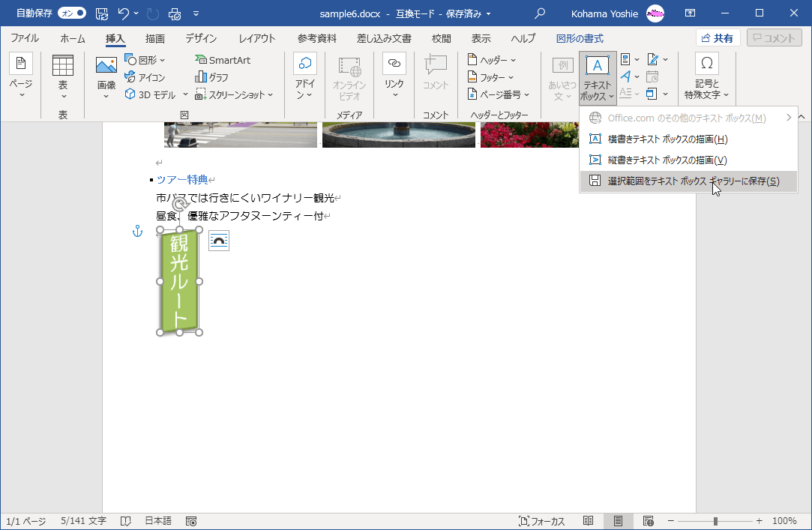This screenshot has height=530, width=812.
Task: Switch to the 図形の書式 tab
Action: pos(580,38)
